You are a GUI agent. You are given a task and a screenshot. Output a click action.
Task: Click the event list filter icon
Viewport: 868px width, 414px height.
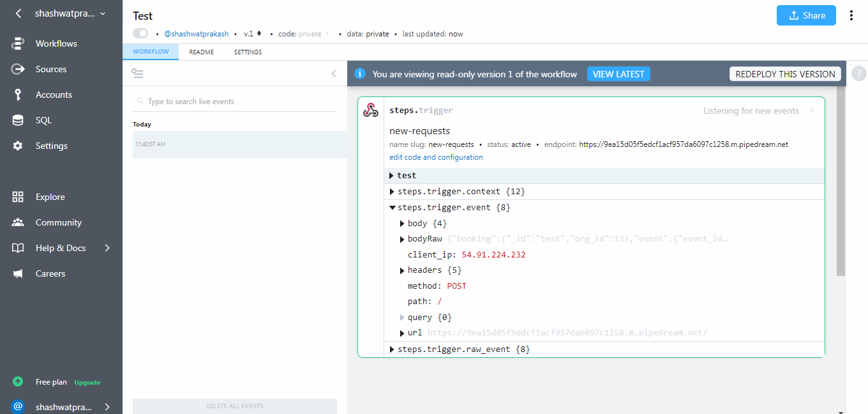137,73
